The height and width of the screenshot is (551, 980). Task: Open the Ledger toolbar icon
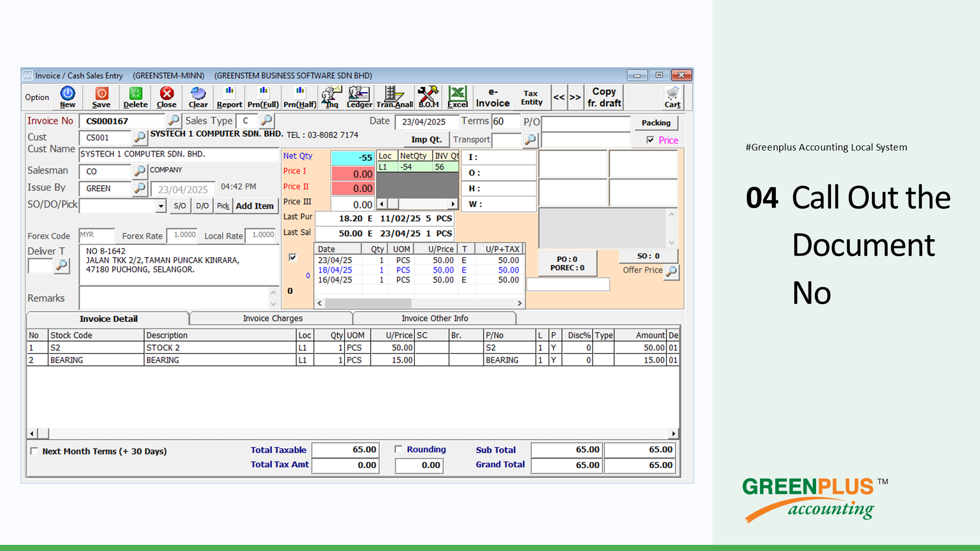point(359,97)
